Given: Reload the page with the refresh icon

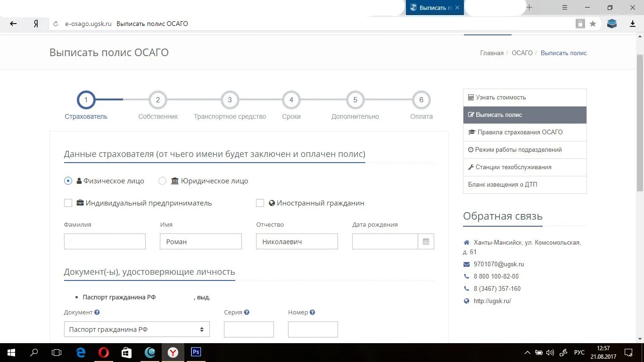Looking at the screenshot, I should 56,24.
